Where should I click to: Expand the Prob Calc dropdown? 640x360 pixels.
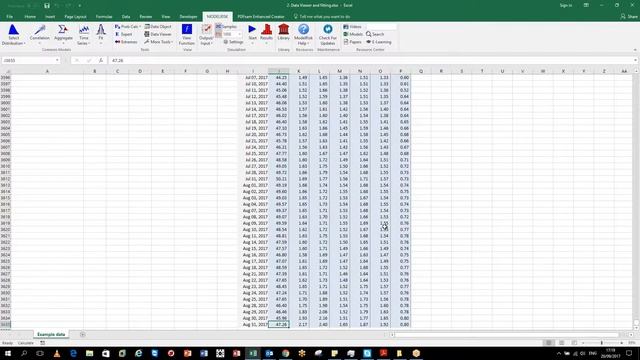coord(128,27)
